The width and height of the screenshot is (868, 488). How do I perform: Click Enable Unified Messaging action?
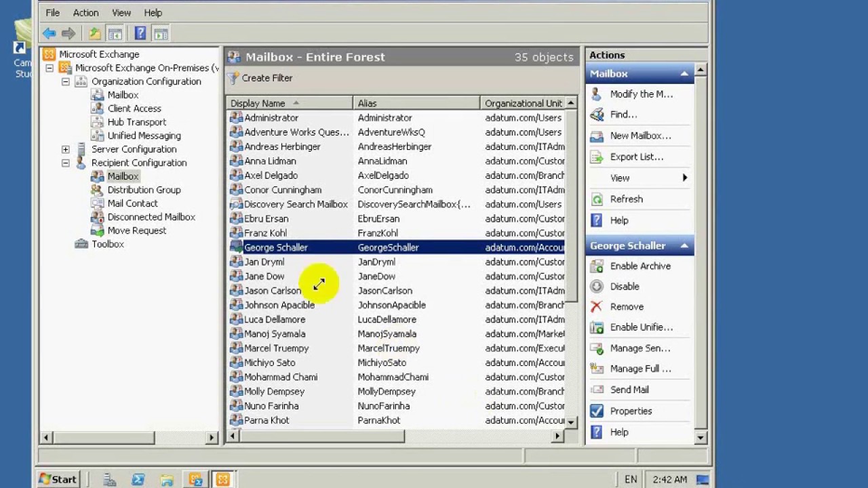(642, 327)
